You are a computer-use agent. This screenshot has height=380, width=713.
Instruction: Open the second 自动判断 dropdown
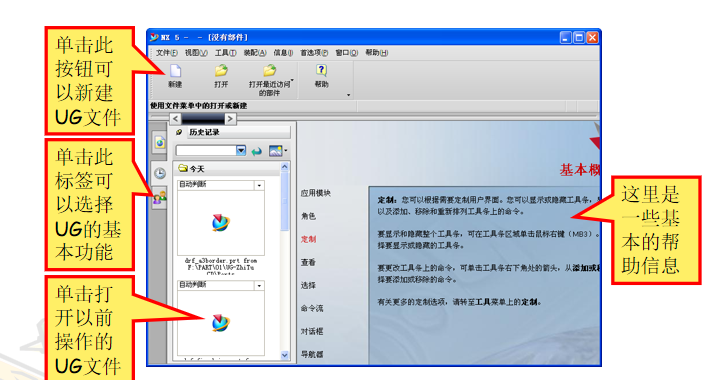[x=259, y=285]
